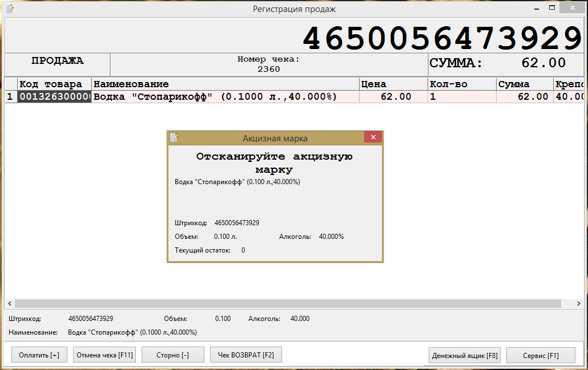588x370 pixels.
Task: Click the main window app icon
Action: (x=10, y=9)
